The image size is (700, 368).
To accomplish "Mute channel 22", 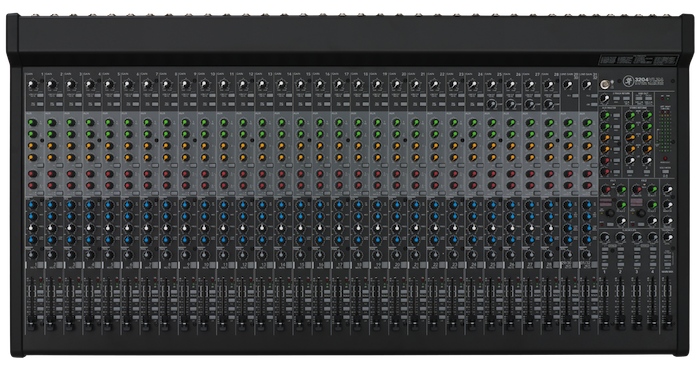I will tap(442, 265).
